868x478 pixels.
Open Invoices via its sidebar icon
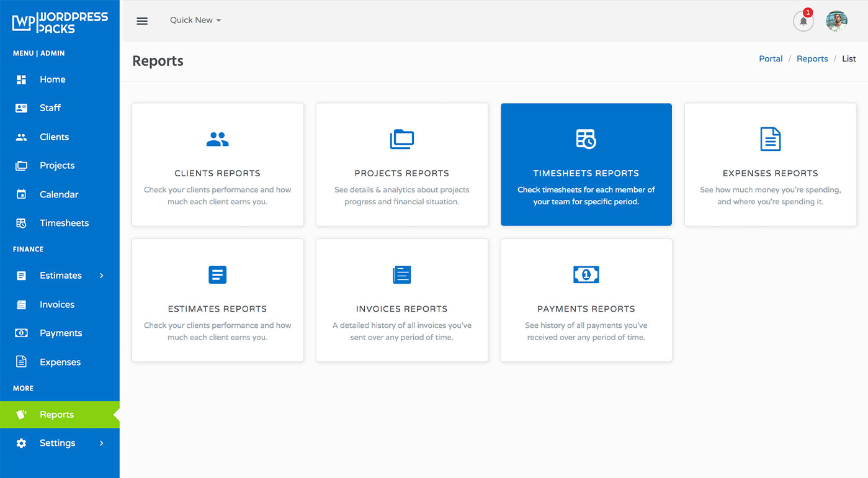pyautogui.click(x=22, y=304)
